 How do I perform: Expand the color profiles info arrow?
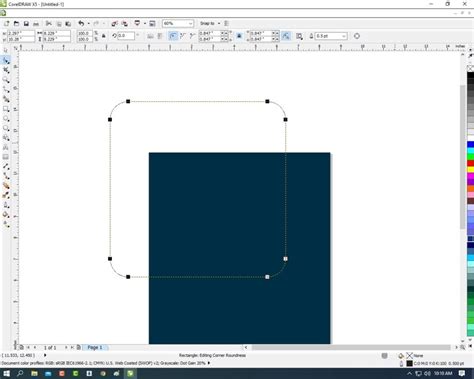(x=209, y=363)
